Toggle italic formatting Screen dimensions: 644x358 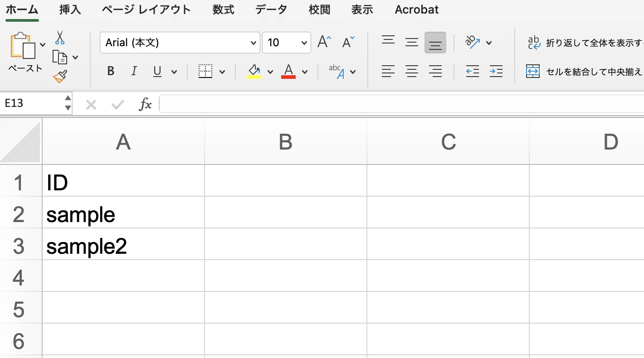(134, 71)
